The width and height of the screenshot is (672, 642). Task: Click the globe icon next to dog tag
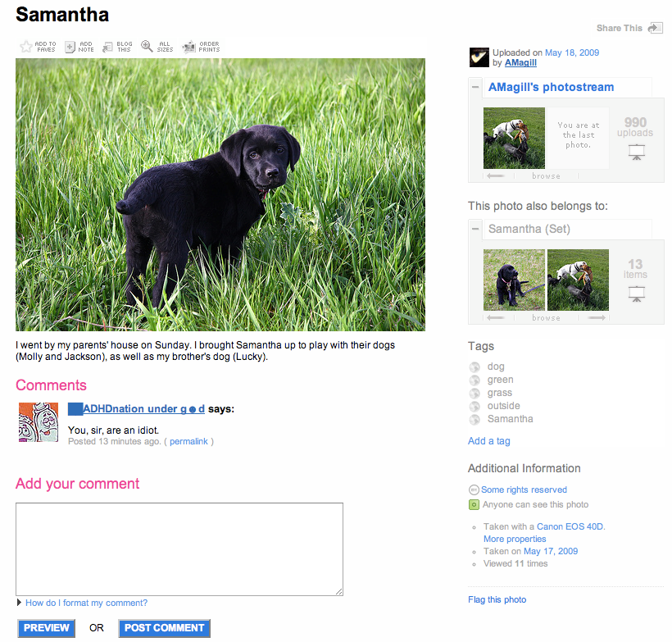[474, 367]
